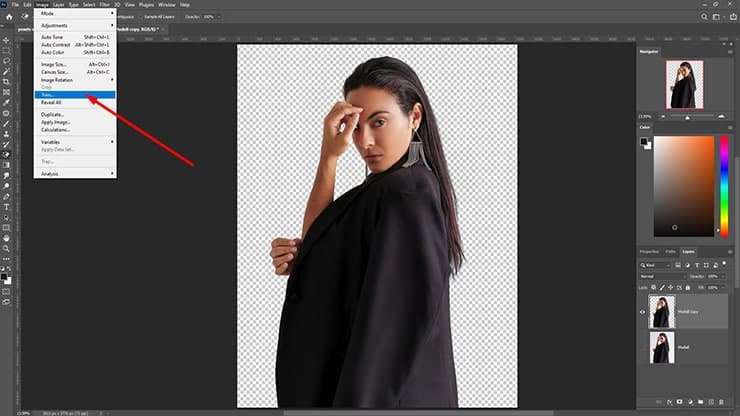Select the Zoom tool in toolbar
The width and height of the screenshot is (740, 416).
point(6,248)
